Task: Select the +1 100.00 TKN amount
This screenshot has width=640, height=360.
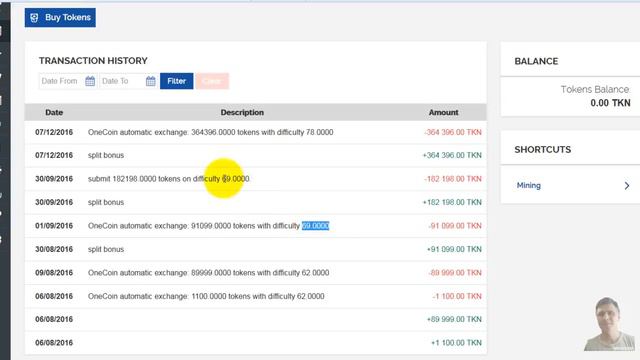Action: (x=456, y=343)
